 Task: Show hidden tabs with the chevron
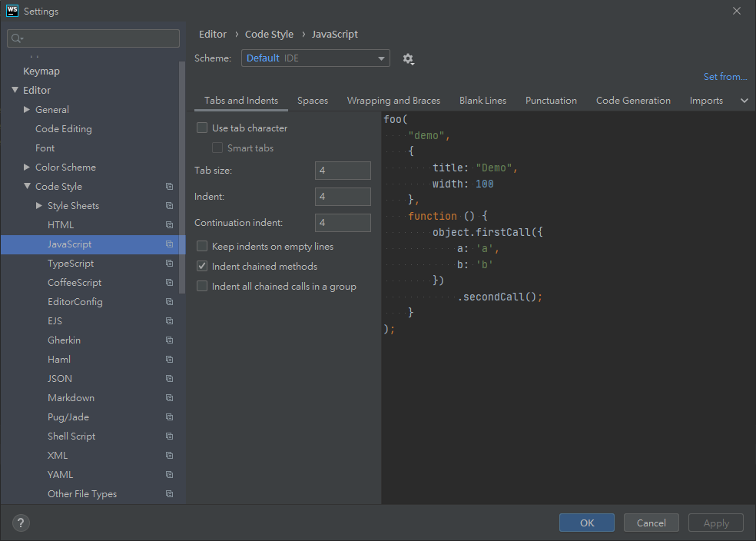tap(744, 101)
